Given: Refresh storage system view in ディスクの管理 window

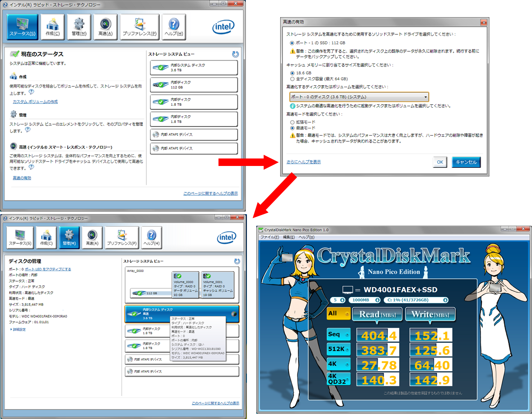Looking at the screenshot, I should click(x=237, y=261).
